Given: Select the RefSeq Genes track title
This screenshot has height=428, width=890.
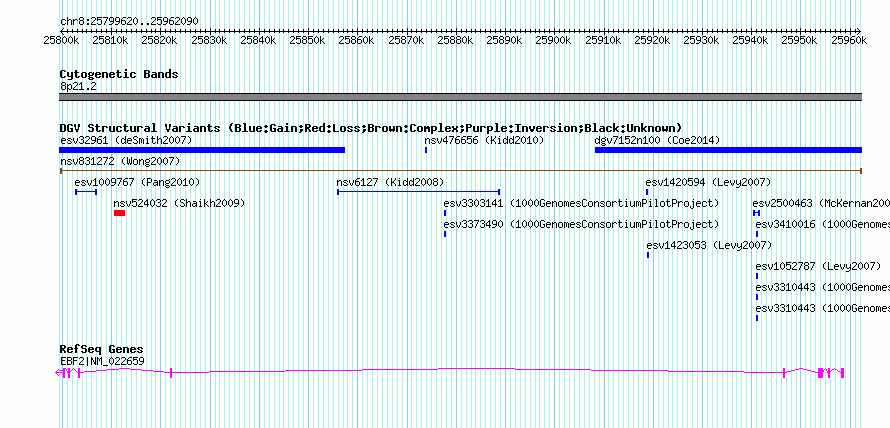Looking at the screenshot, I should click(x=102, y=349).
